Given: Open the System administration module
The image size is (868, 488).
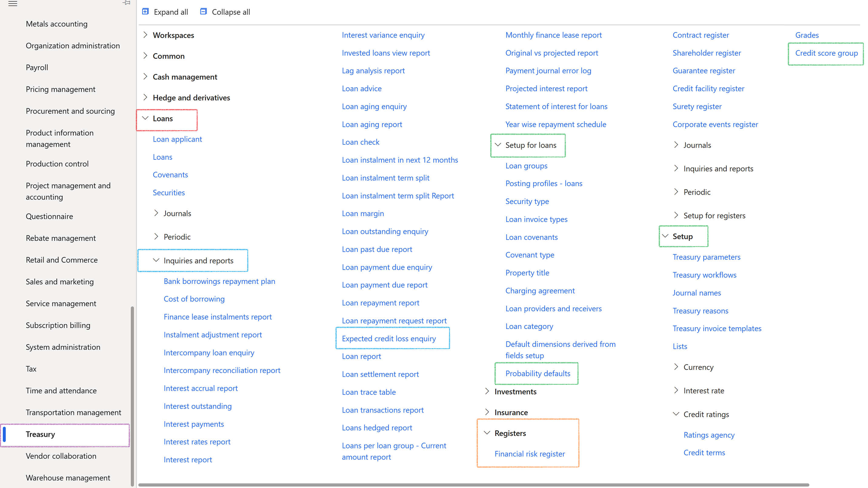Looking at the screenshot, I should [63, 347].
